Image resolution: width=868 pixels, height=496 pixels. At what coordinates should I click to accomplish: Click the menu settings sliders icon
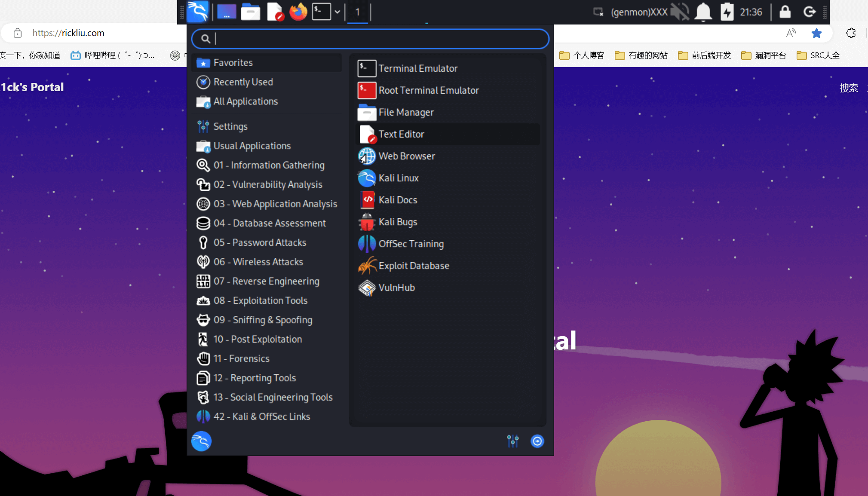click(x=512, y=441)
